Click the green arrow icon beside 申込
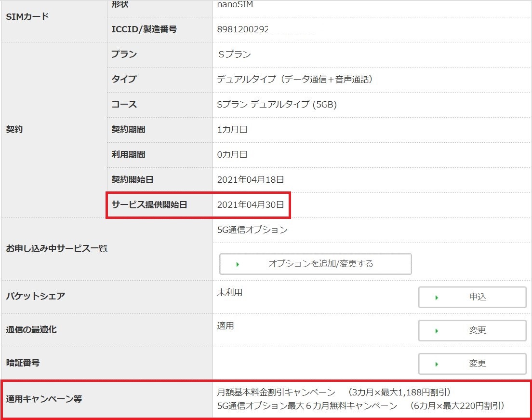 point(437,298)
